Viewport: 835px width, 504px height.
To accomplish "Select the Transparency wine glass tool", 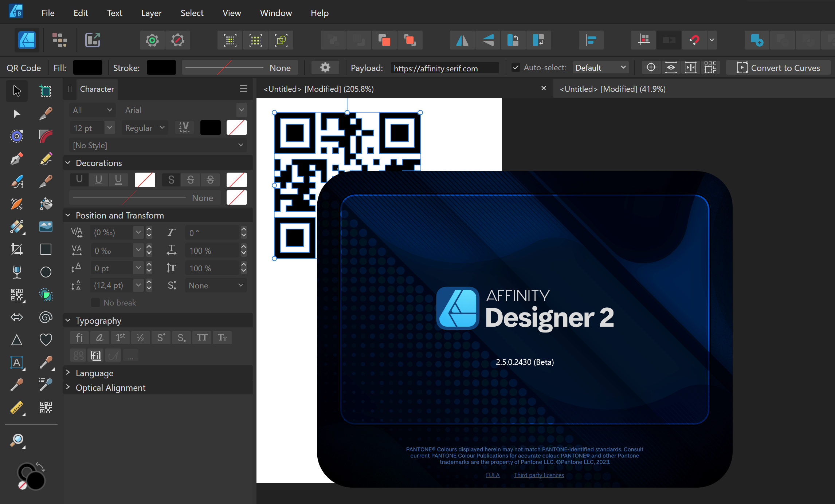I will coord(17,272).
